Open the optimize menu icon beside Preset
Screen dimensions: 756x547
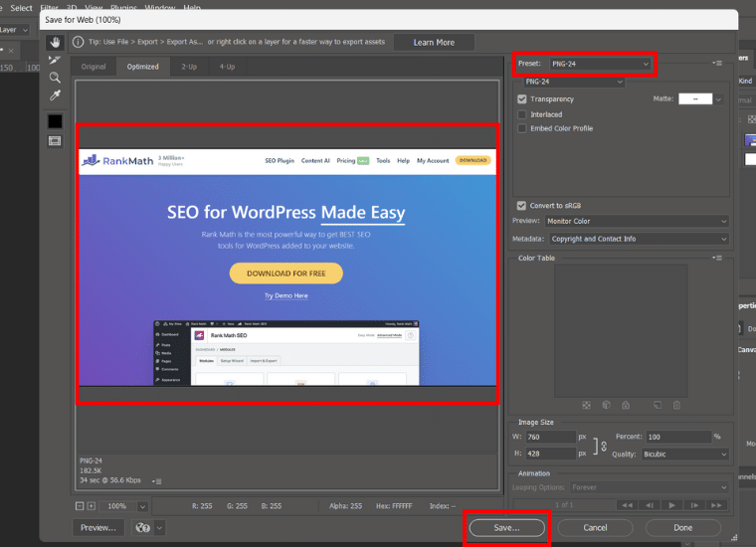(x=717, y=63)
